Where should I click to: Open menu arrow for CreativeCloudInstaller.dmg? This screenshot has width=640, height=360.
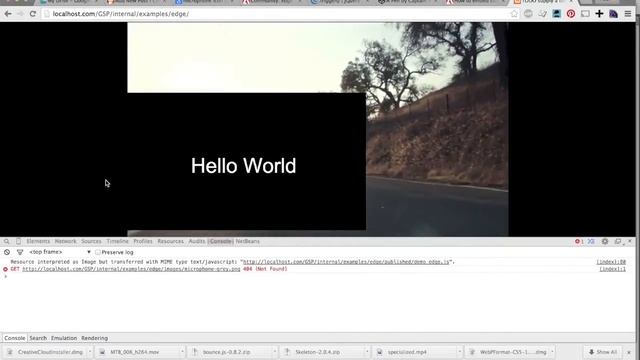click(90, 352)
